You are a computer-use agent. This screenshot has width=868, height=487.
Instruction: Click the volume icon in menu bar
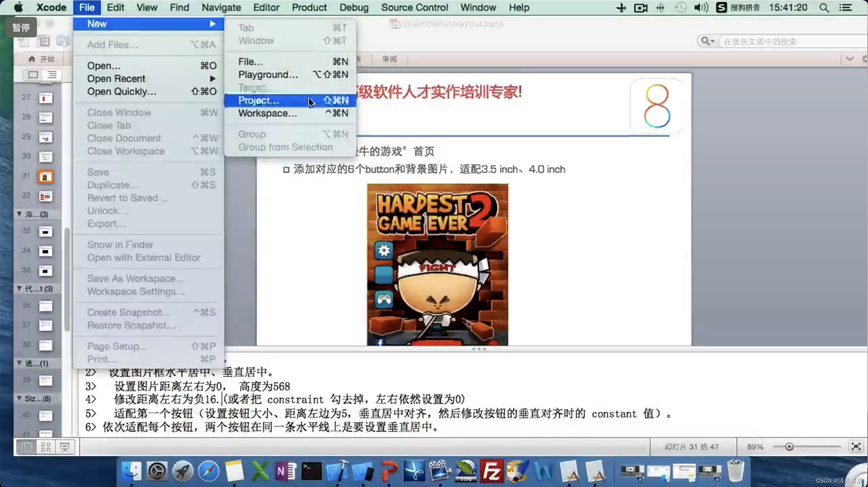(x=700, y=7)
